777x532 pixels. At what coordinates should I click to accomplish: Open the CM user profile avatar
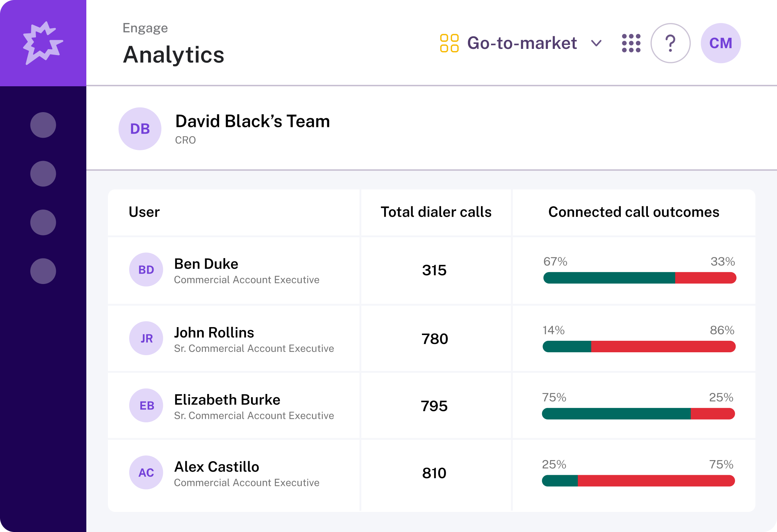[721, 43]
